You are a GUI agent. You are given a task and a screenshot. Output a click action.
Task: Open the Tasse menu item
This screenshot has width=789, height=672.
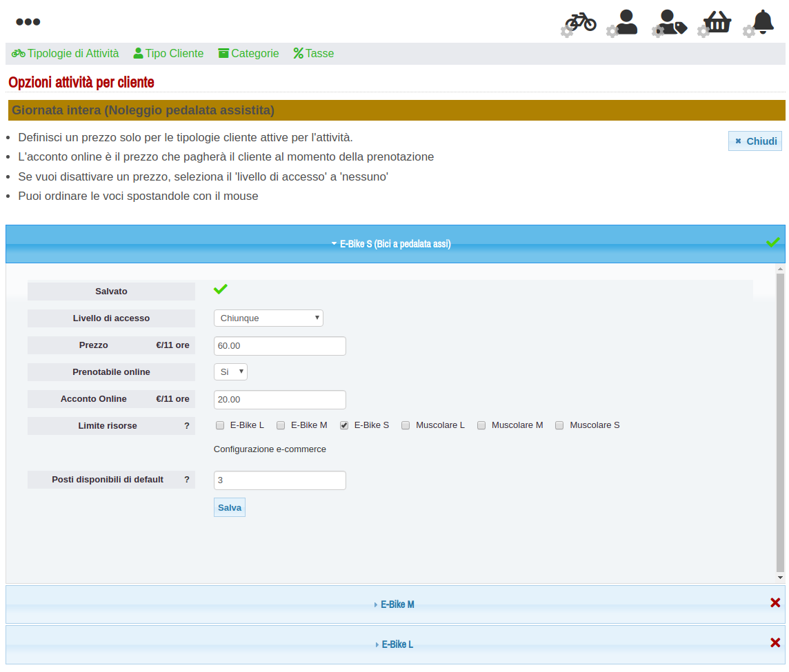314,54
